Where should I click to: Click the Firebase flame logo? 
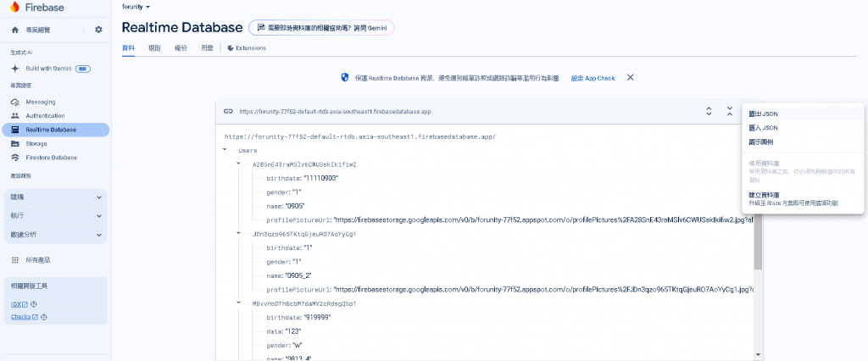coord(15,7)
